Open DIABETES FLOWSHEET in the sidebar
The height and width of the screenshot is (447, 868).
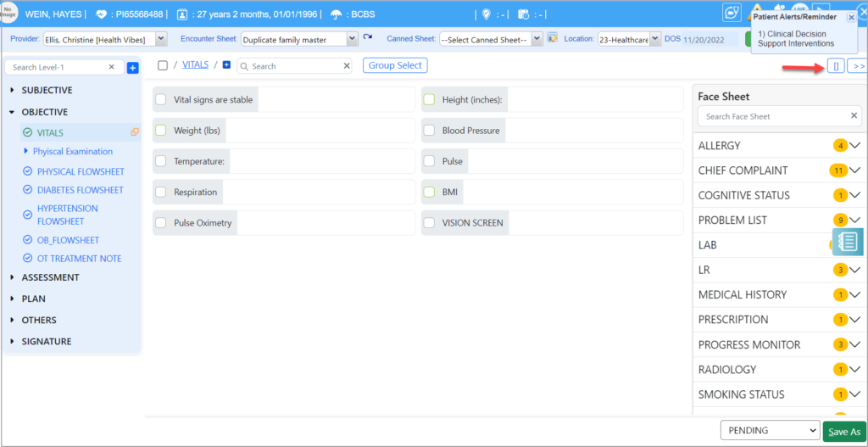pyautogui.click(x=80, y=190)
